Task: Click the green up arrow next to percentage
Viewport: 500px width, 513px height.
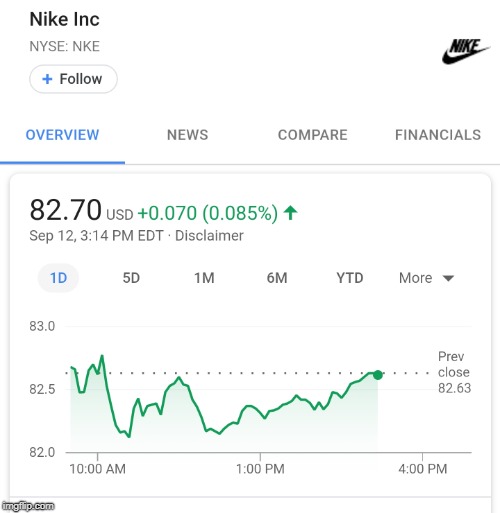Action: tap(290, 213)
